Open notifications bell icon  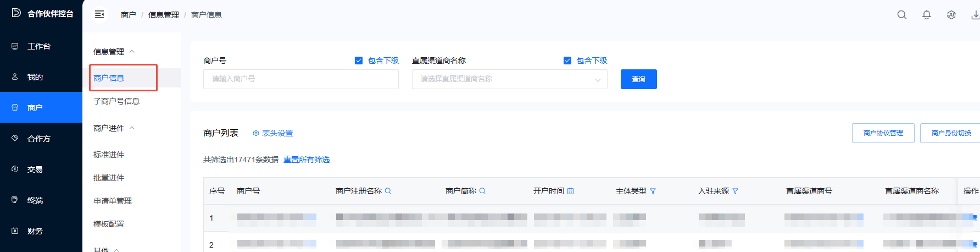(927, 15)
